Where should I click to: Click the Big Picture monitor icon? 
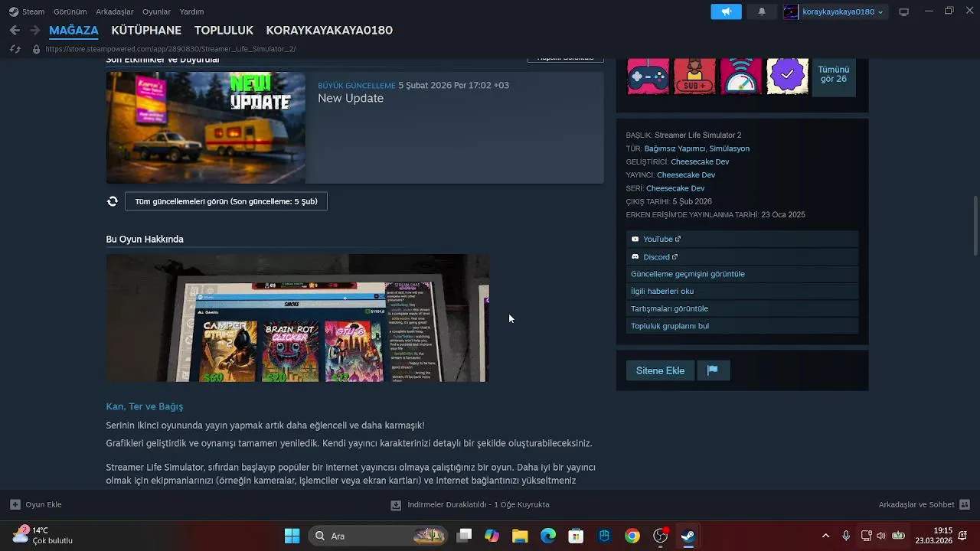click(903, 11)
